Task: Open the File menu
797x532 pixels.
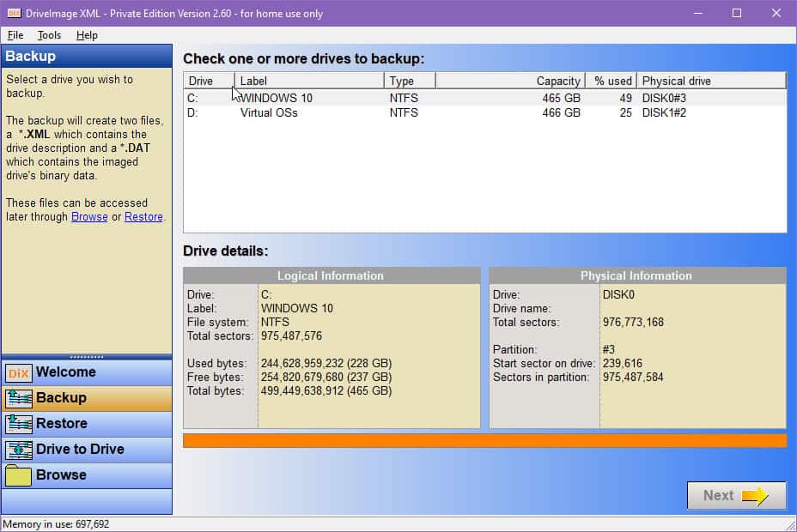Action: (15, 35)
